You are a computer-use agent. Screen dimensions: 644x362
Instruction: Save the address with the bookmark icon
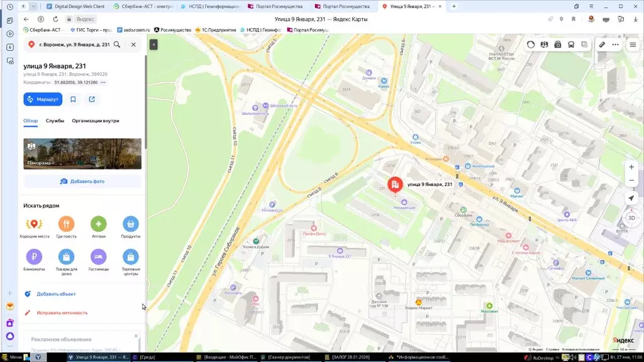[74, 99]
